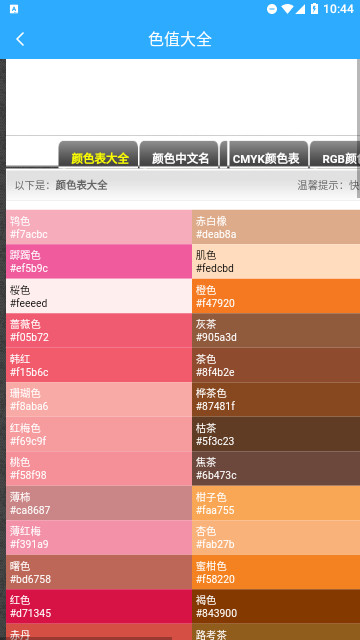Select the 韩红 #f15b6c swatch
The image size is (360, 640).
click(x=99, y=365)
